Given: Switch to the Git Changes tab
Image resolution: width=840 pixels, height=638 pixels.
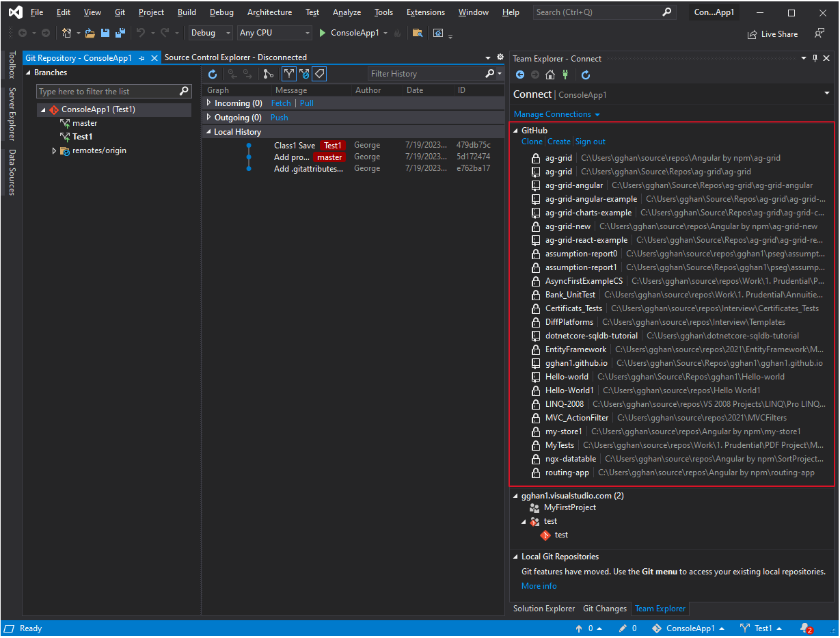Looking at the screenshot, I should coord(605,608).
